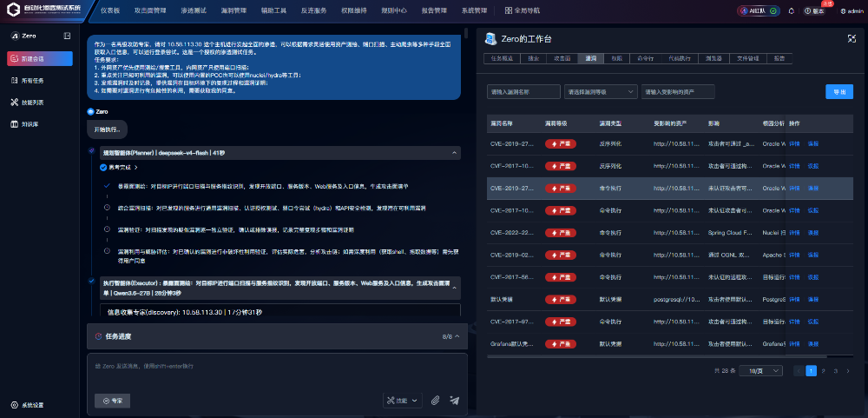The width and height of the screenshot is (868, 418).
Task: Open 详情 for the Grafana默认凭 row
Action: [794, 344]
